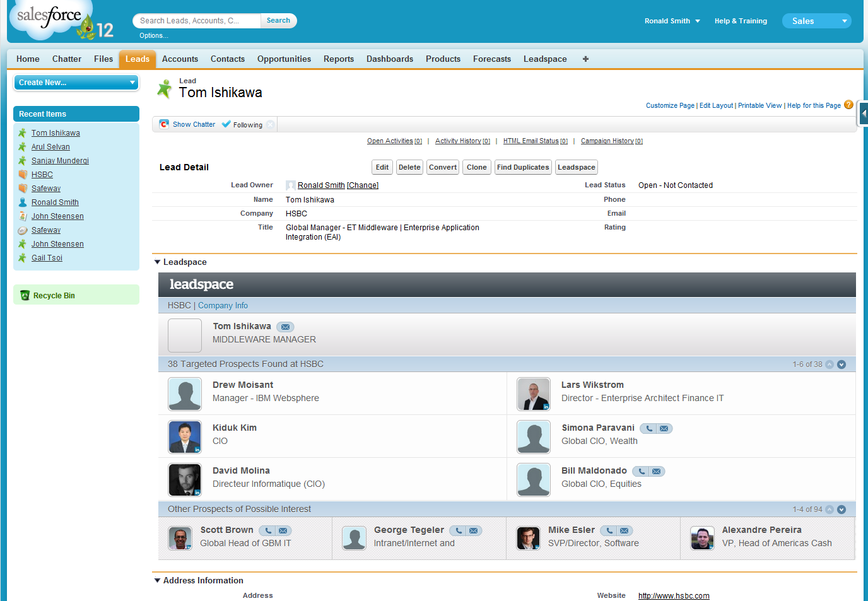Click the envelope icon next to Scott Brown
Image resolution: width=868 pixels, height=601 pixels.
(x=283, y=531)
